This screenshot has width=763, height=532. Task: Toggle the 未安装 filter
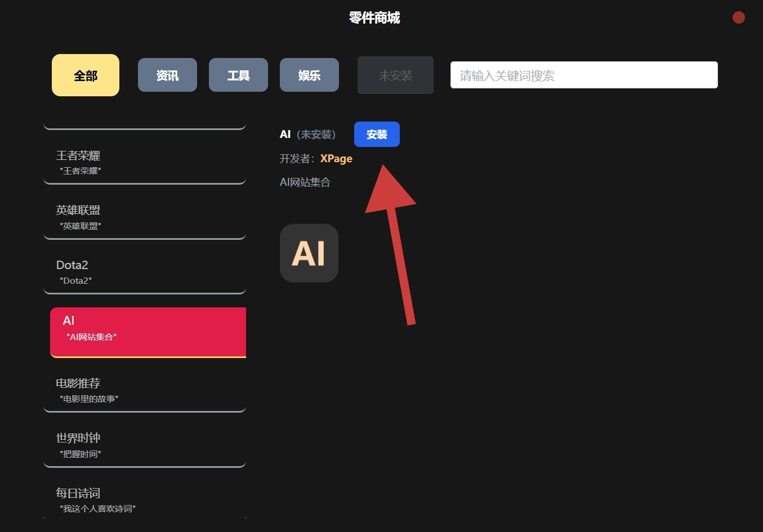395,75
